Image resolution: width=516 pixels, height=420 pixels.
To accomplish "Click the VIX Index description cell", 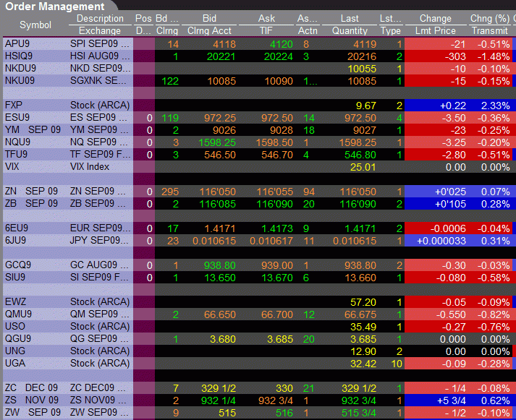I will click(x=90, y=166).
